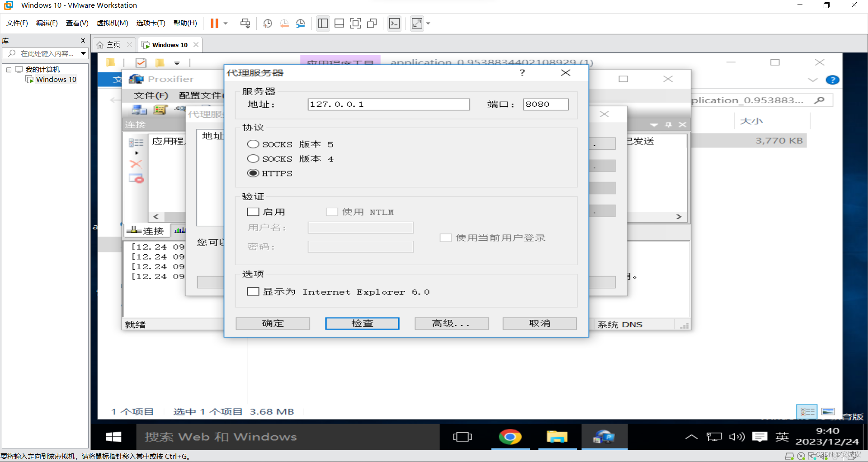Image resolution: width=868 pixels, height=462 pixels.
Task: Take a snapshot of this virtual machine
Action: tap(268, 23)
